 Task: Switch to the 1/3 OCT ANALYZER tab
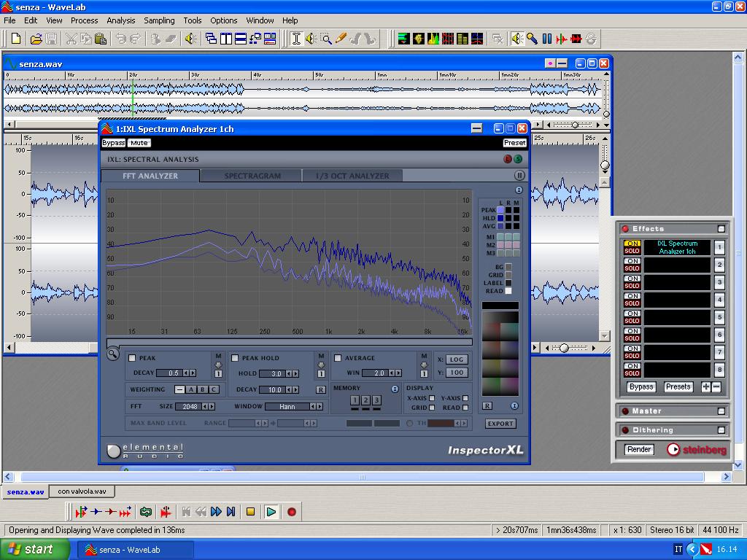(x=352, y=176)
